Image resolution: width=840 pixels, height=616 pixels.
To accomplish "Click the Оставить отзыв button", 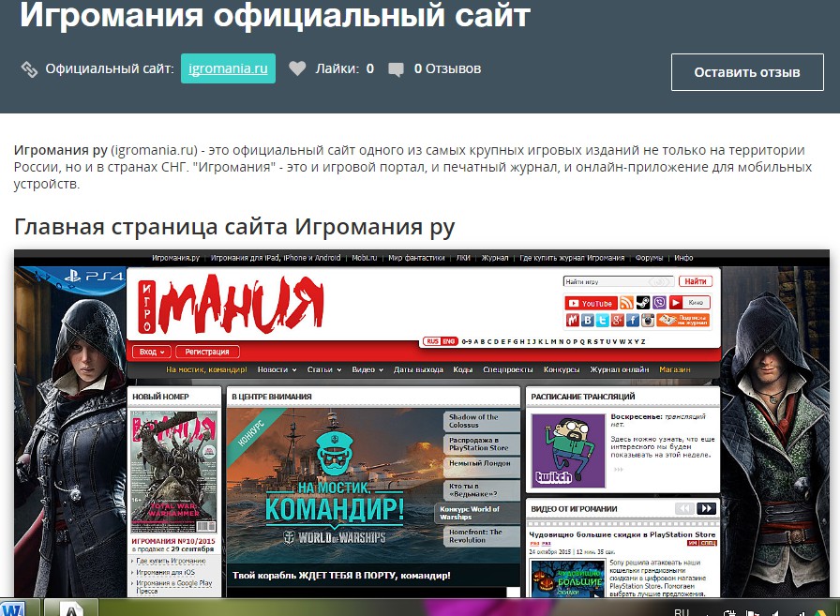I will tap(747, 72).
